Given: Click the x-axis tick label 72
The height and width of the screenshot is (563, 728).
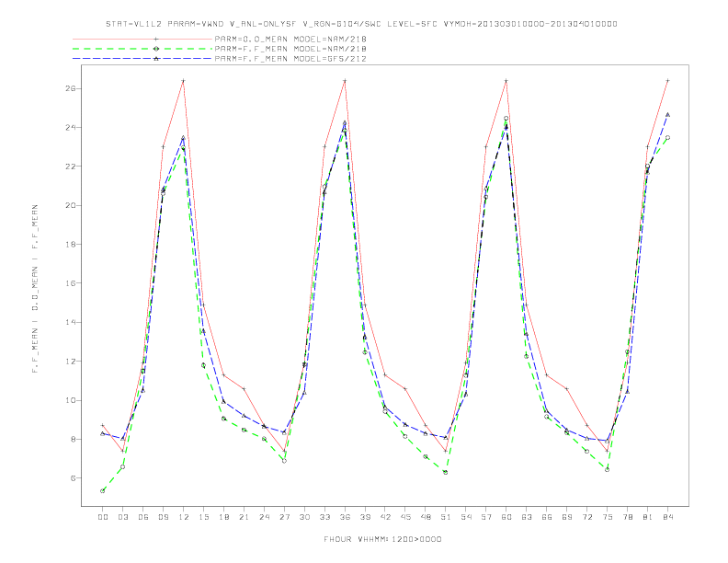Looking at the screenshot, I should point(586,517).
